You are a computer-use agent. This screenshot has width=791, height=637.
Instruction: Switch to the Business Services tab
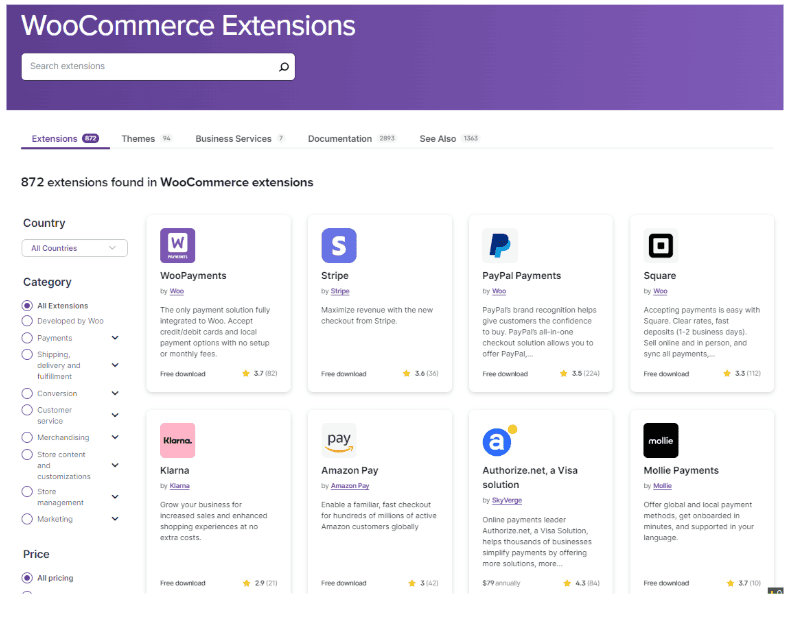(240, 139)
